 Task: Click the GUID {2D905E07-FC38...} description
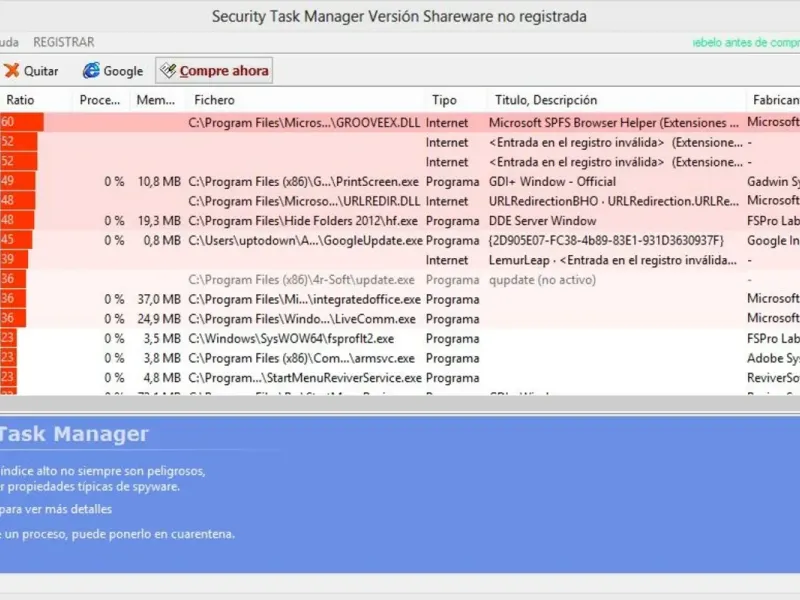[606, 240]
